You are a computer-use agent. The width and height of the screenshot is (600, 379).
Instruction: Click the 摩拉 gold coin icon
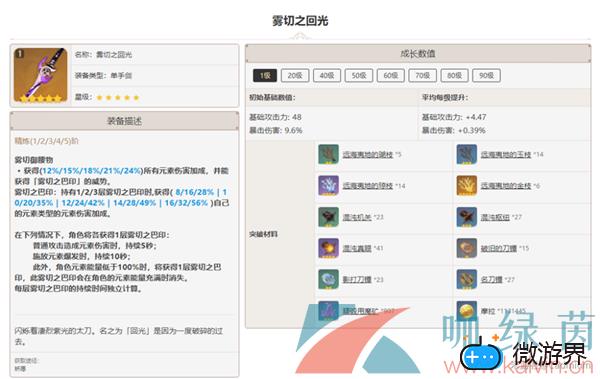point(466,310)
